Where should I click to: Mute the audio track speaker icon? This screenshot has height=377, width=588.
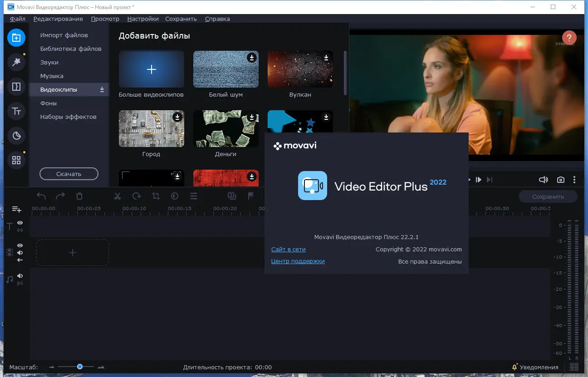click(x=20, y=275)
